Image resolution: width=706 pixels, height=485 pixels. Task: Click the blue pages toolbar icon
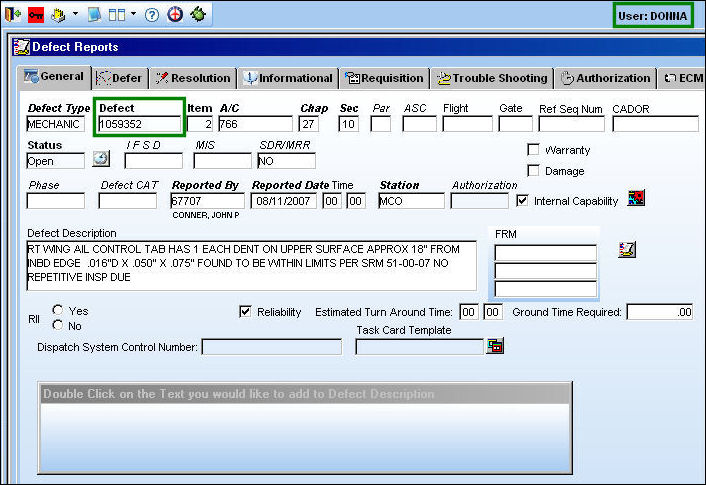(94, 15)
